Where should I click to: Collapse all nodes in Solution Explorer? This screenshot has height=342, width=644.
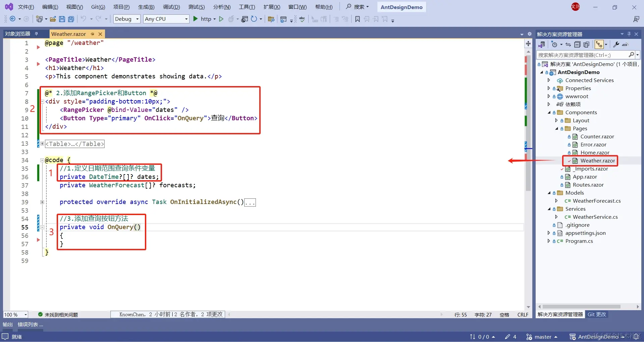click(577, 45)
